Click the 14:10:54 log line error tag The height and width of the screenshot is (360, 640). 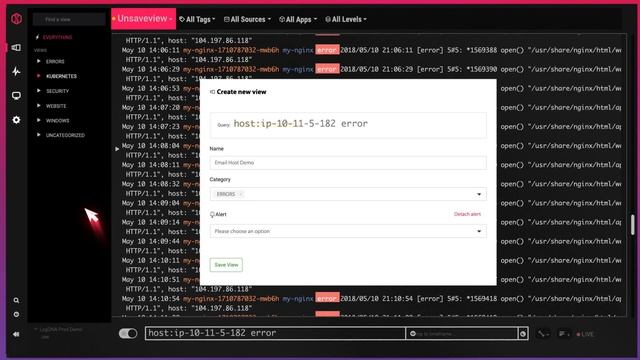327,298
